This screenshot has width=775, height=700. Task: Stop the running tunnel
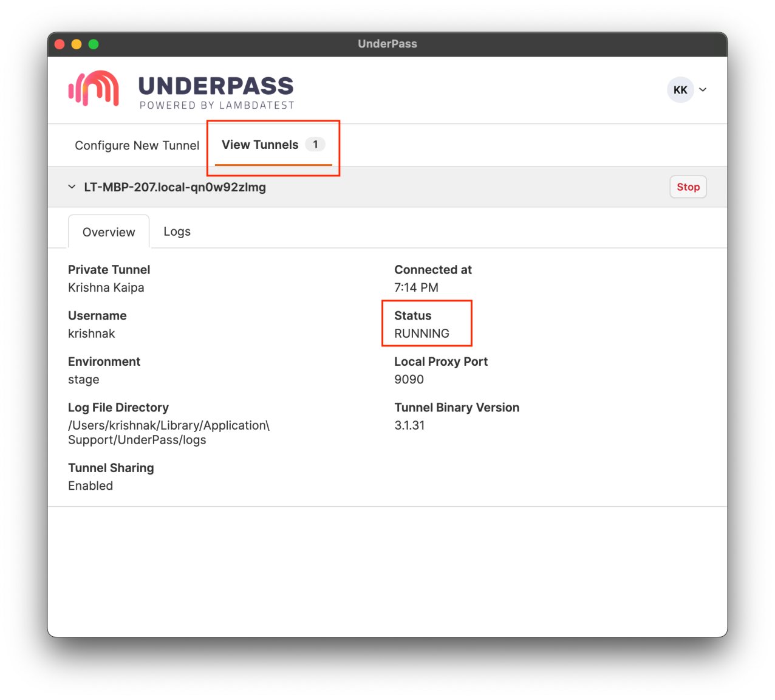(688, 187)
